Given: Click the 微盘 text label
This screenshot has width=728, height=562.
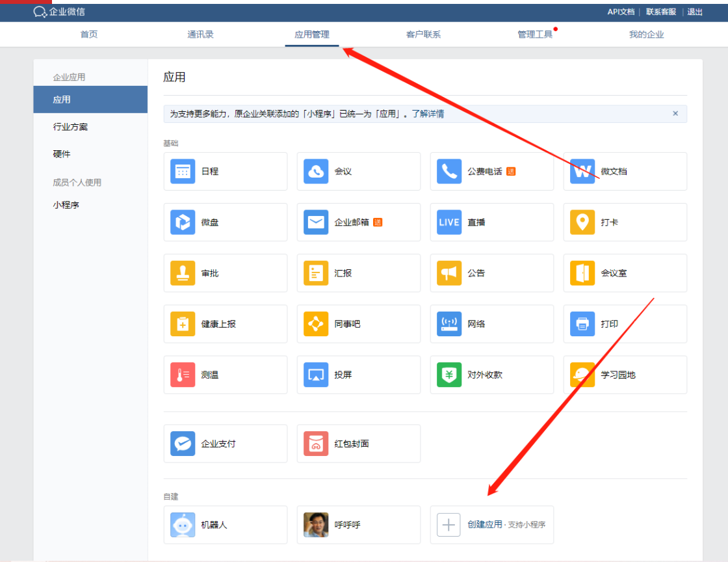Looking at the screenshot, I should click(x=210, y=222).
